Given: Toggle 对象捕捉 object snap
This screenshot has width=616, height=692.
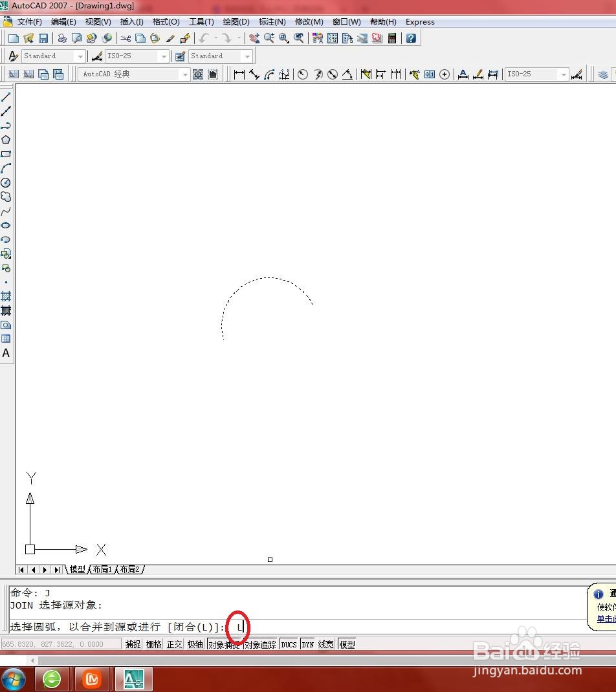Looking at the screenshot, I should tap(224, 644).
